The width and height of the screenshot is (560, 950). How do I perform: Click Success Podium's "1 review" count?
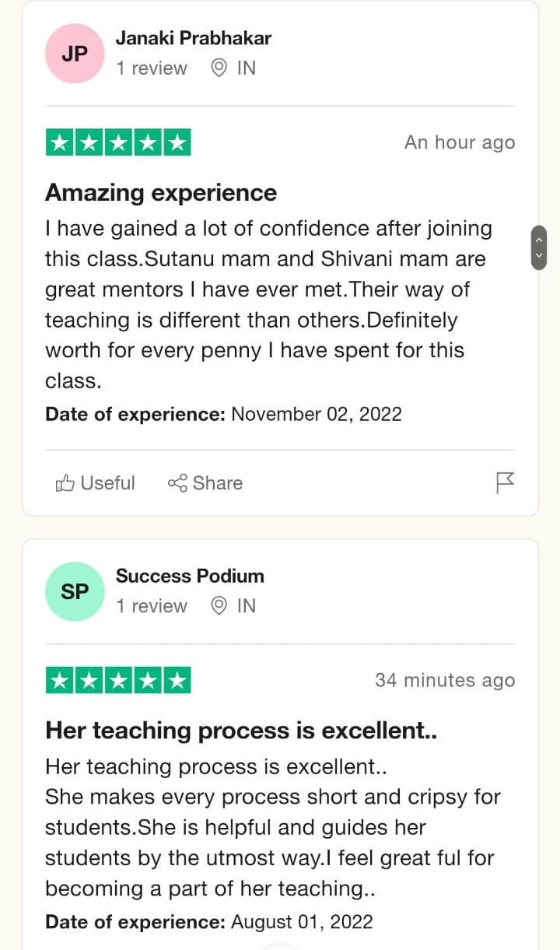[x=152, y=606]
